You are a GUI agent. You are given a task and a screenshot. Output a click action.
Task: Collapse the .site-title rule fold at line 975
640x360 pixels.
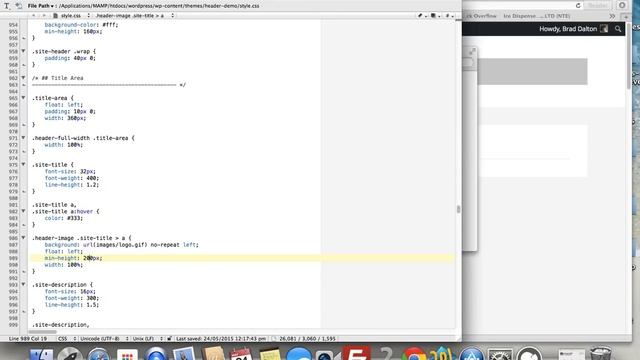pos(23,164)
